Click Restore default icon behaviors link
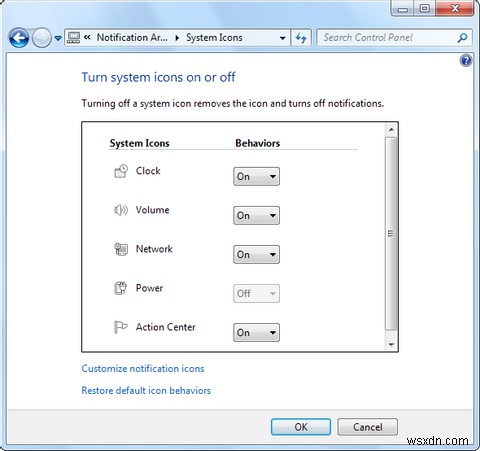 click(x=146, y=390)
